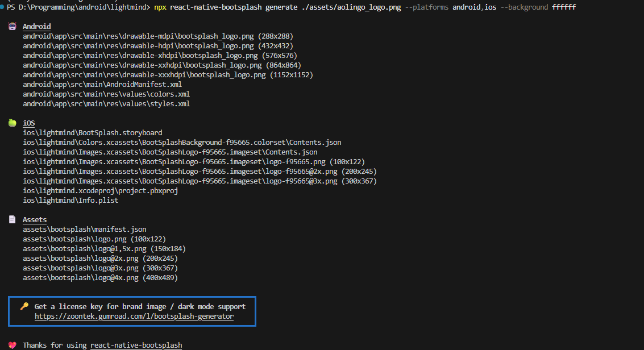Open the android values colors.xml path
Screen dimensions: 644x350
click(x=106, y=94)
